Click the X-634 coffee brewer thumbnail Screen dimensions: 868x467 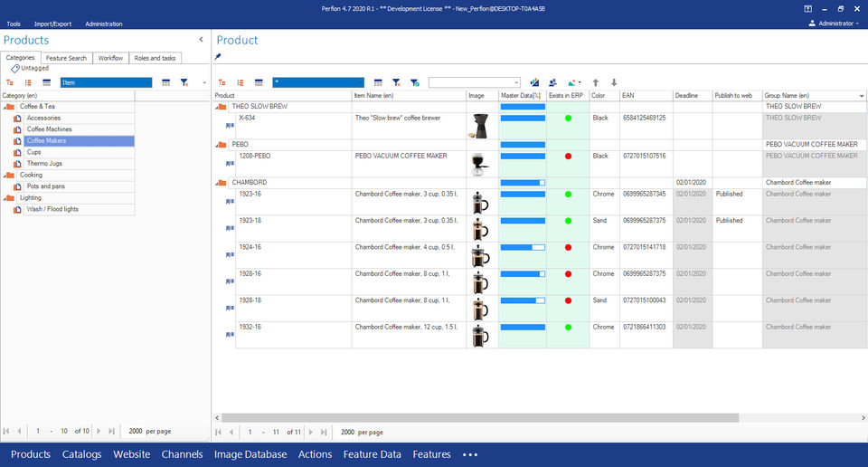(x=479, y=127)
